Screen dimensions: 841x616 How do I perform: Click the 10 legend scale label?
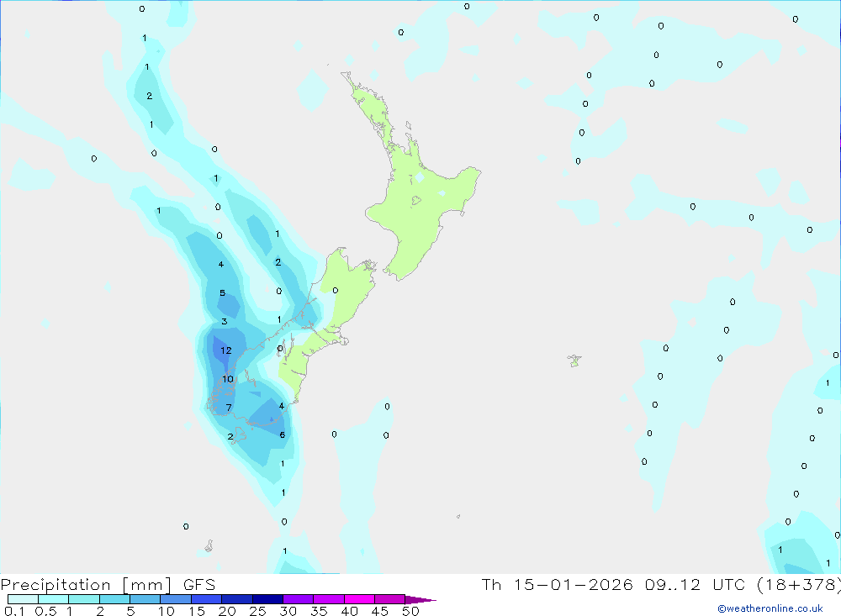click(167, 611)
